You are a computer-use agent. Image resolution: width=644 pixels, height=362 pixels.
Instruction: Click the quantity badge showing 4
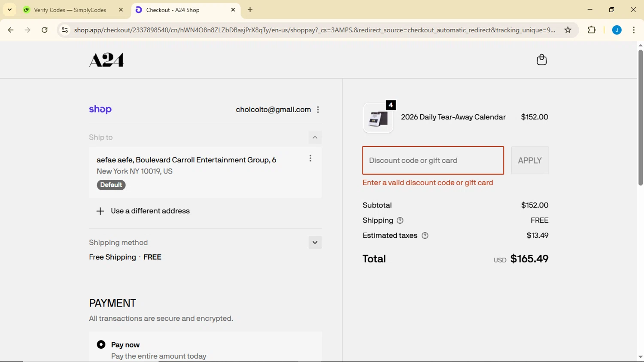pyautogui.click(x=391, y=105)
